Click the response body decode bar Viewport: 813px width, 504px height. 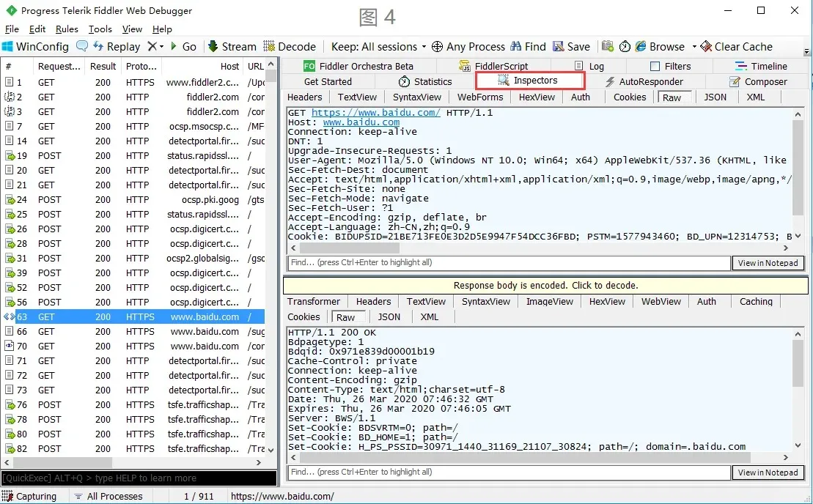[545, 285]
